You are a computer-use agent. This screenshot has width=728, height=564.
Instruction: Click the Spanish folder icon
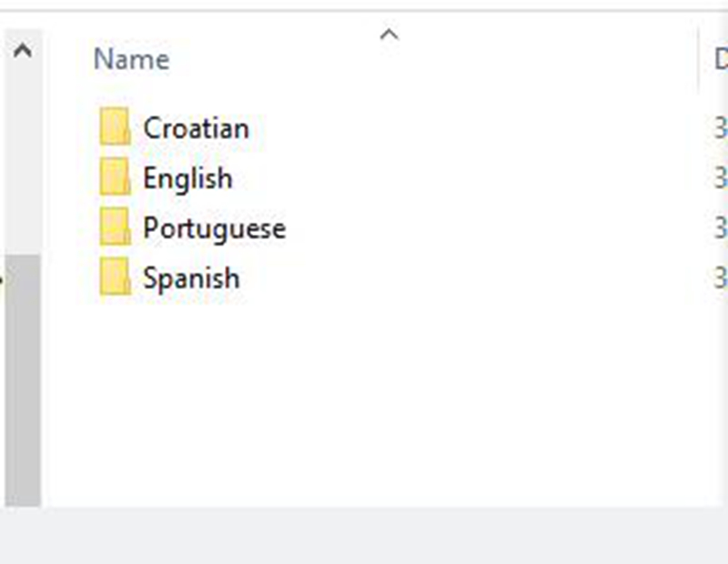tap(115, 277)
